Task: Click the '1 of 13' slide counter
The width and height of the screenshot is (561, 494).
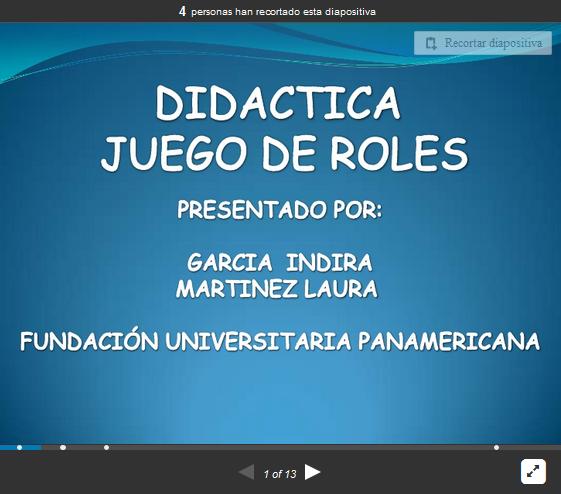Action: [280, 474]
